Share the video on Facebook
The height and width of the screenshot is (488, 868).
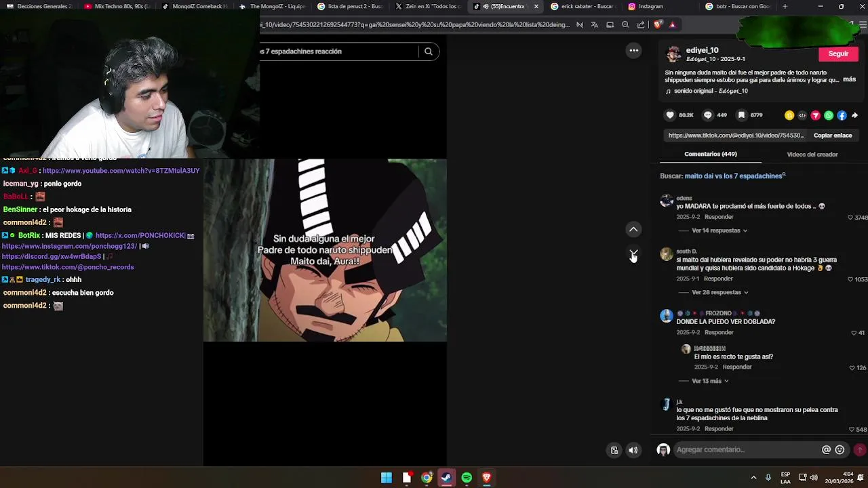842,116
